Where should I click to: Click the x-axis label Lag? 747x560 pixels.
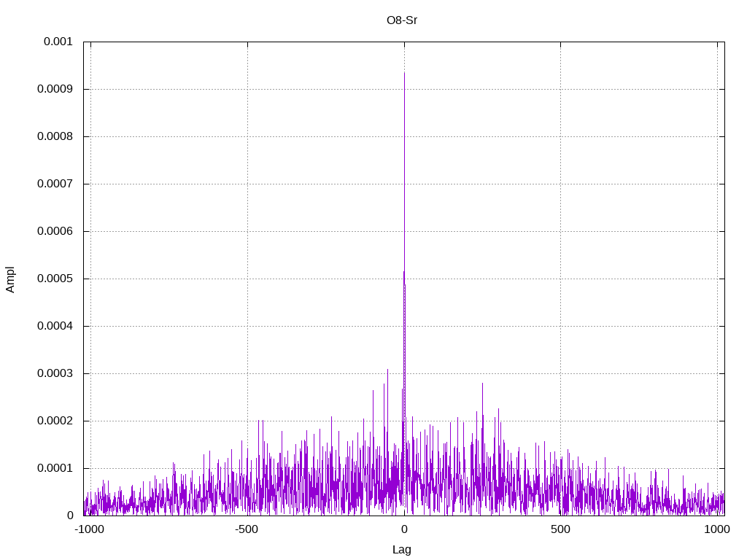(x=402, y=550)
